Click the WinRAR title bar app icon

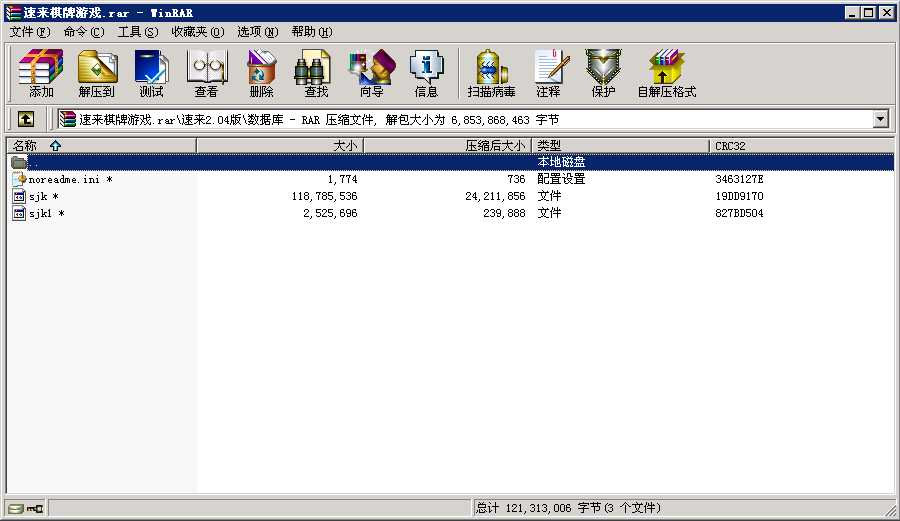[13, 13]
